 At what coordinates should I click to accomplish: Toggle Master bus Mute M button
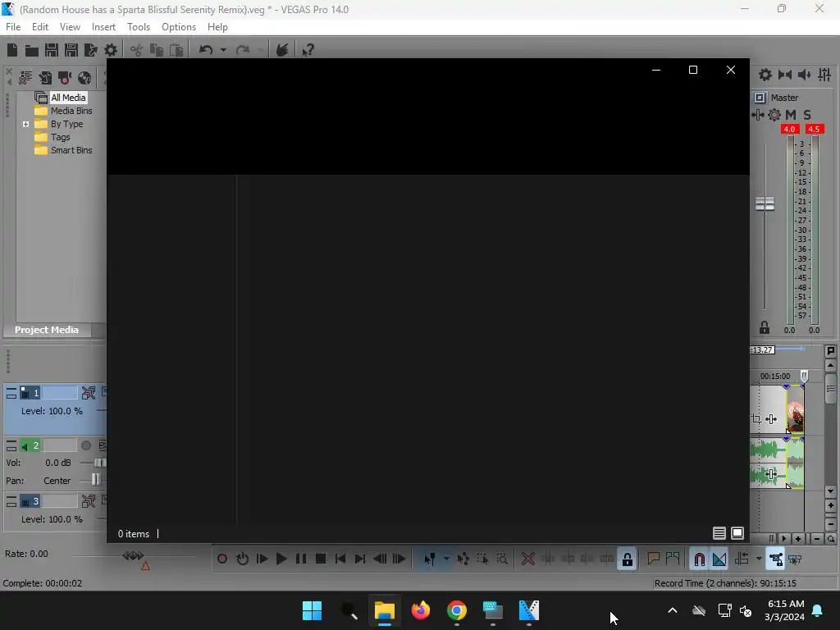[x=791, y=115]
